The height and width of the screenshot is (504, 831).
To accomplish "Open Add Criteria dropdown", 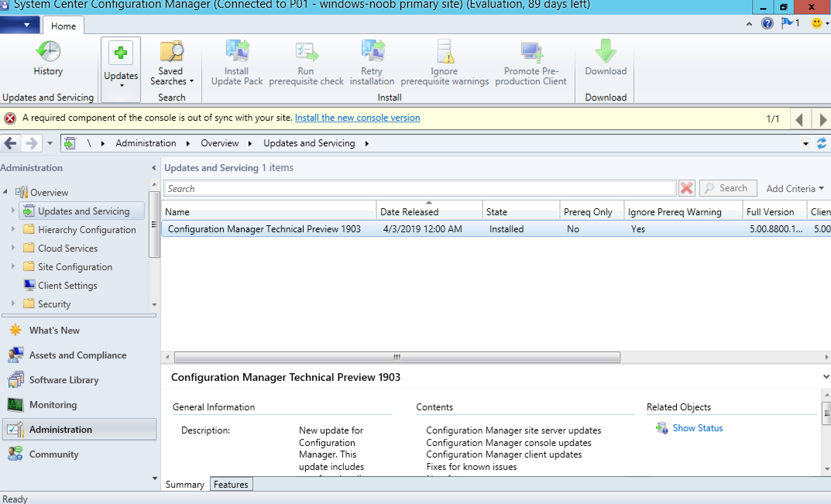I will pos(795,189).
